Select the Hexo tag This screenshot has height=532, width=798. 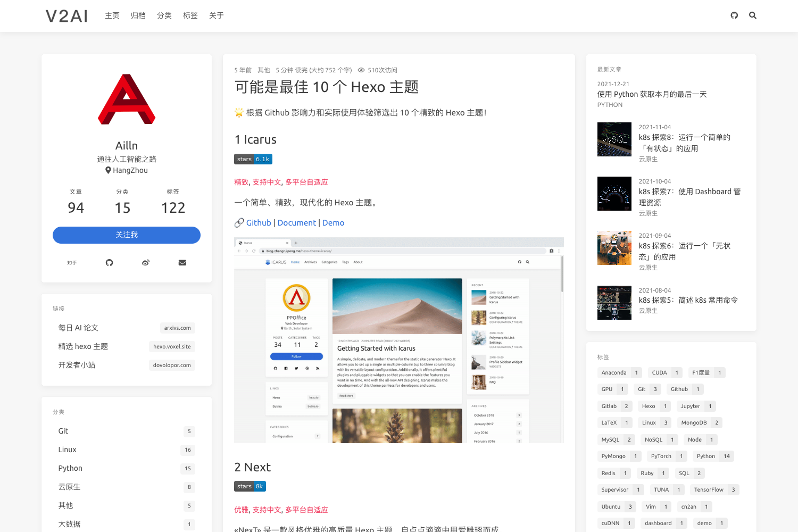[x=654, y=406]
